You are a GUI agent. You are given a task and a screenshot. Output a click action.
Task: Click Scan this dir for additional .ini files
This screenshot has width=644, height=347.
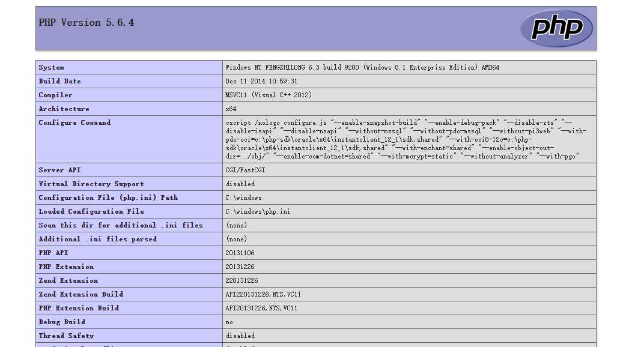click(121, 225)
